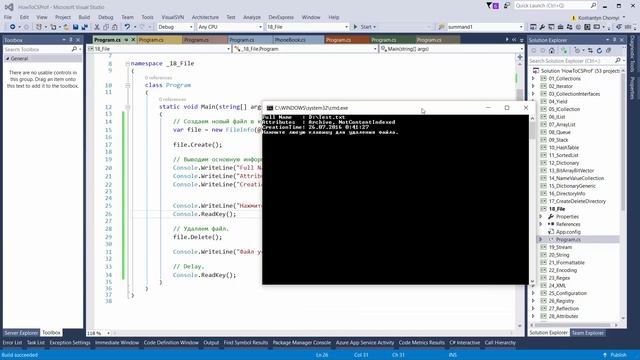Select the 12_Dictionary project node
Image resolution: width=640 pixels, height=360 pixels.
(564, 163)
